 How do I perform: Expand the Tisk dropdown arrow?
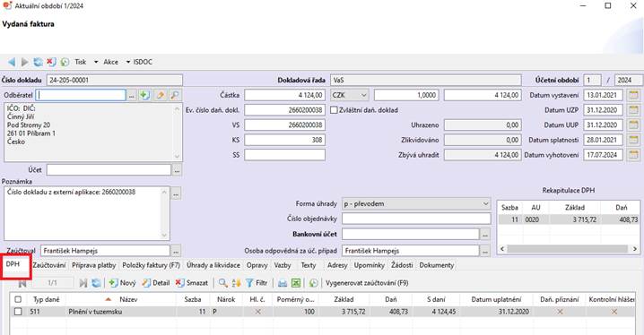tap(96, 62)
